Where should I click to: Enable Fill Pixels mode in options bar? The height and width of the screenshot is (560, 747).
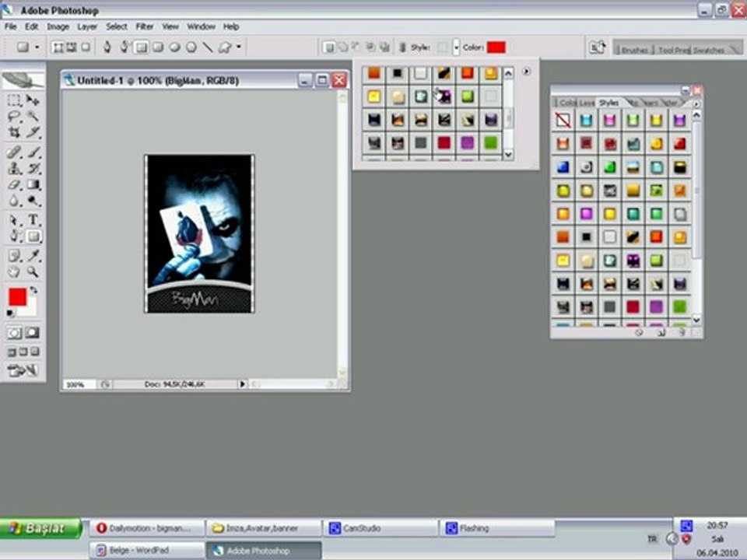coord(86,47)
